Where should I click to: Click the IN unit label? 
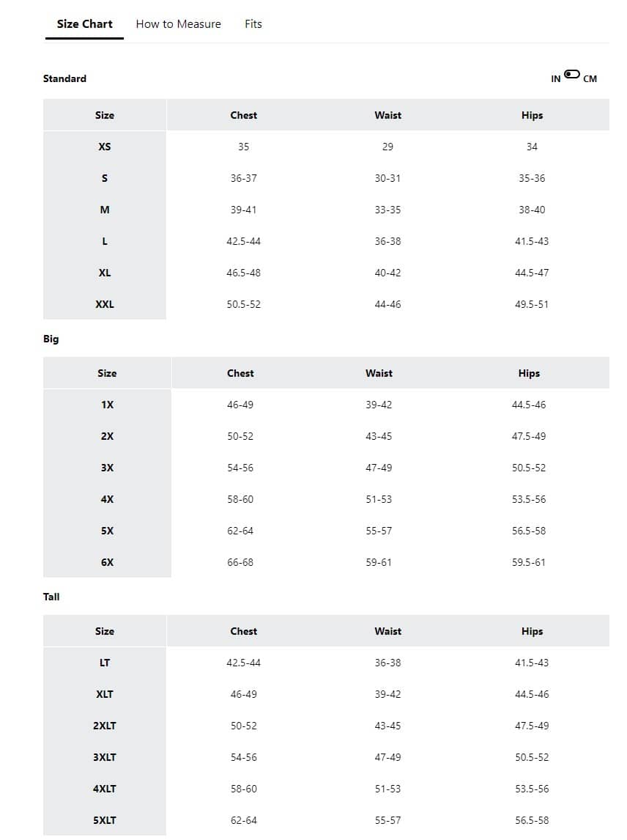[556, 79]
